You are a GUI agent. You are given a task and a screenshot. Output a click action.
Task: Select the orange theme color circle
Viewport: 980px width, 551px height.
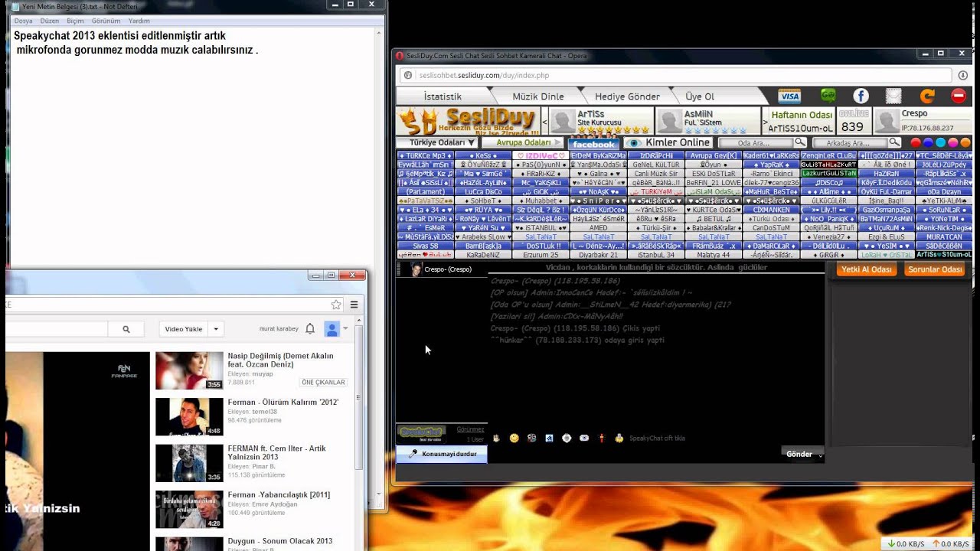965,143
